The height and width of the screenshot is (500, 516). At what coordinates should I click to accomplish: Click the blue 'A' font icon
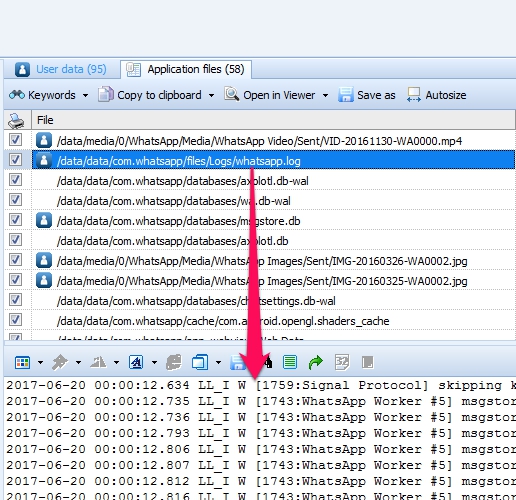pos(136,362)
